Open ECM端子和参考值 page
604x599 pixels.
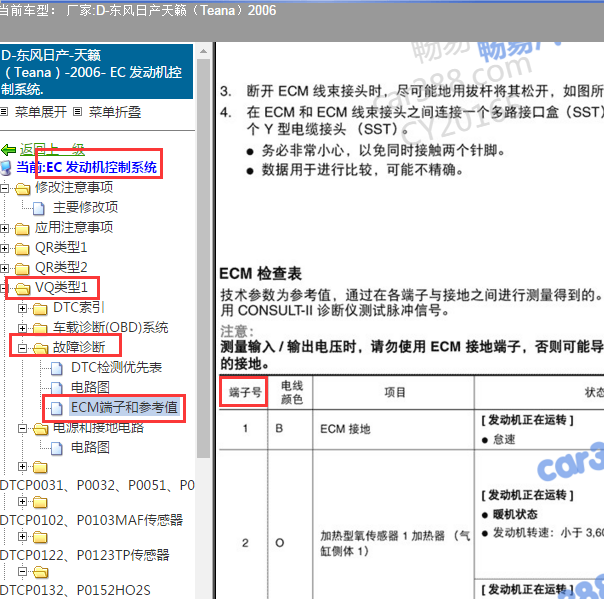(124, 407)
